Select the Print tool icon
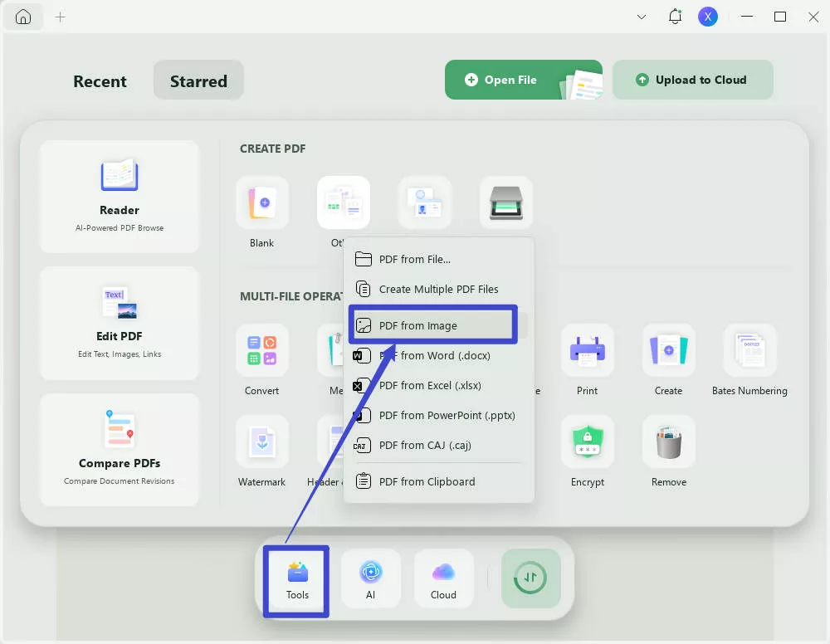830x644 pixels. coord(587,349)
